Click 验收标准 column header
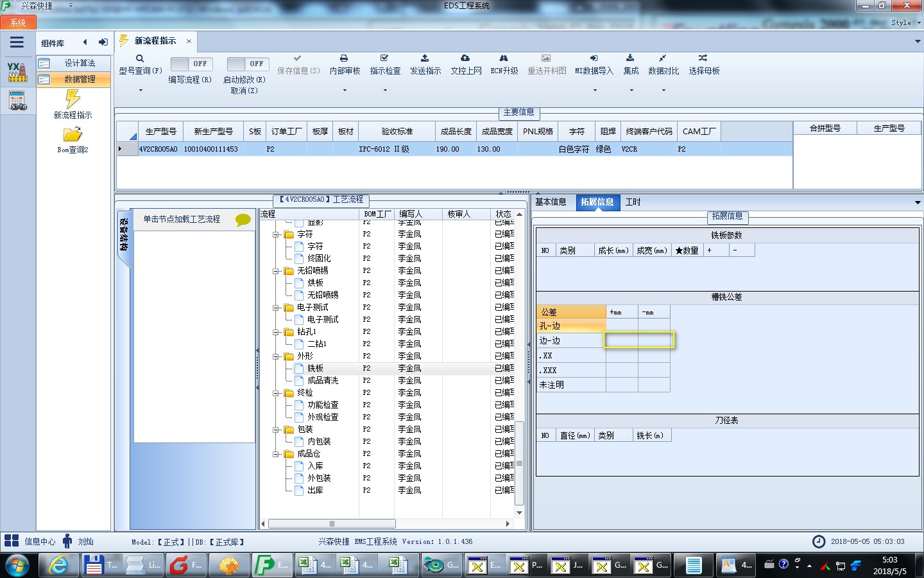 click(397, 131)
